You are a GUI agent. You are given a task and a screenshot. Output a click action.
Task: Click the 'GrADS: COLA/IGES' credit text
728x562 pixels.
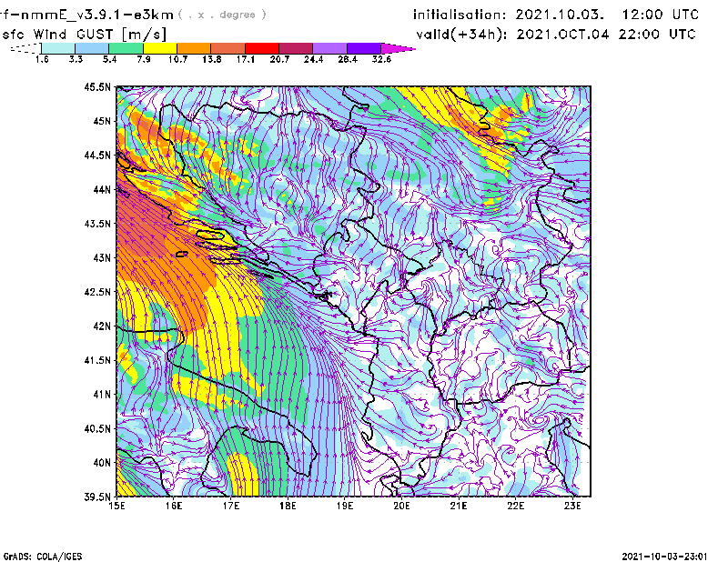click(x=42, y=557)
